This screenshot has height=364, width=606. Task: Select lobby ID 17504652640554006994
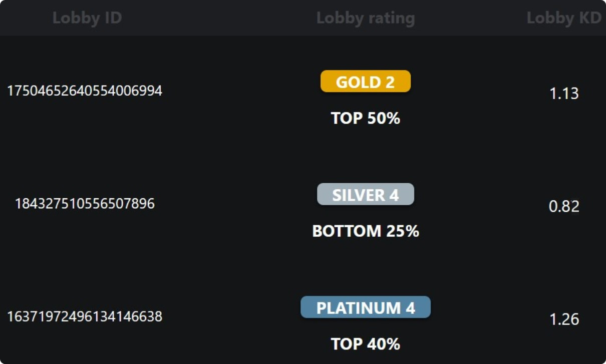[x=85, y=91]
